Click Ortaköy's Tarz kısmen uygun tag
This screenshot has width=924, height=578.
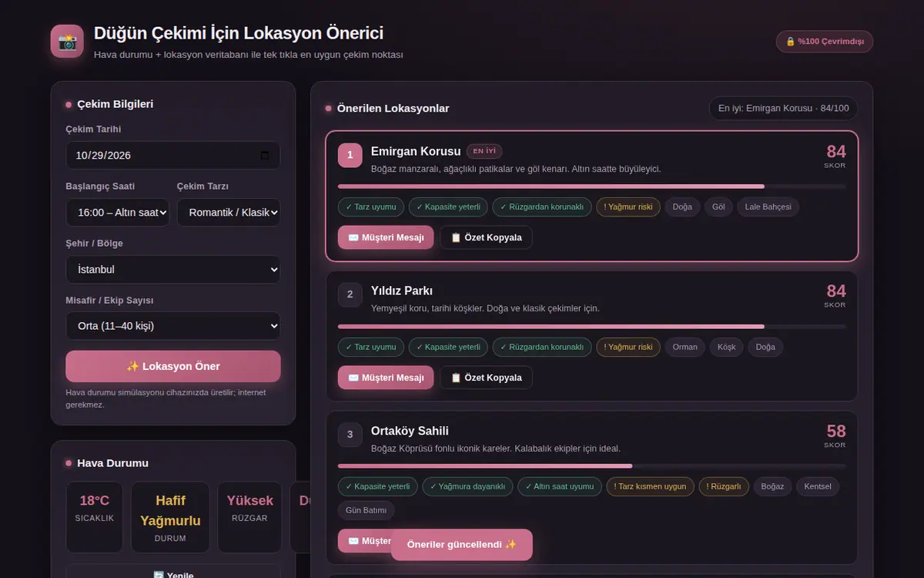tap(650, 486)
